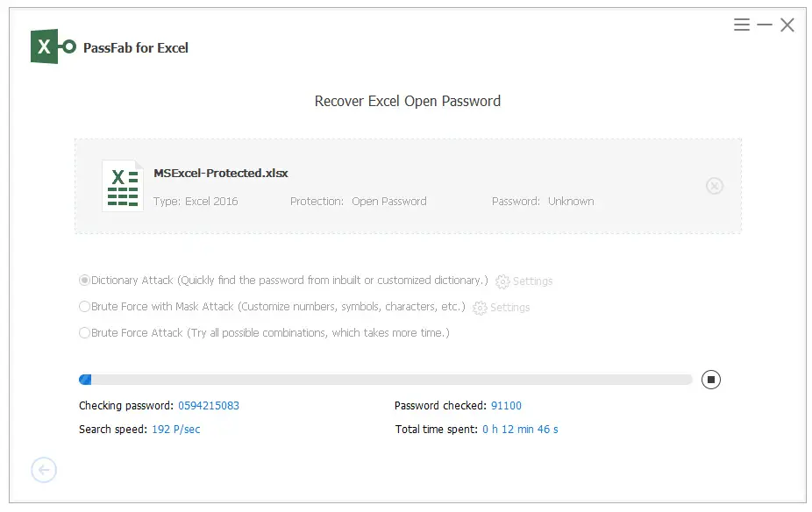Click the 192 P/sec search speed
Viewport: 812px width, 512px height.
pos(175,430)
